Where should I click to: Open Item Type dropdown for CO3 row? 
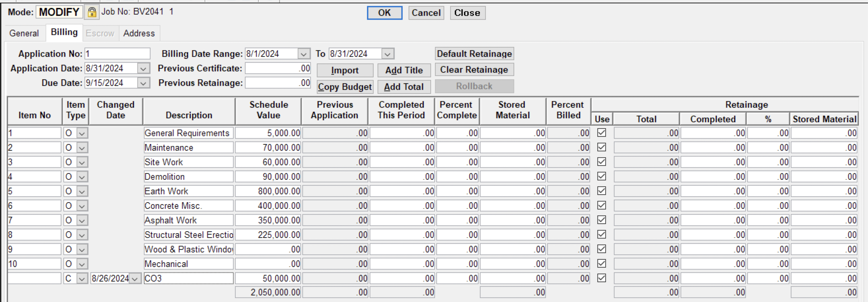(x=82, y=279)
